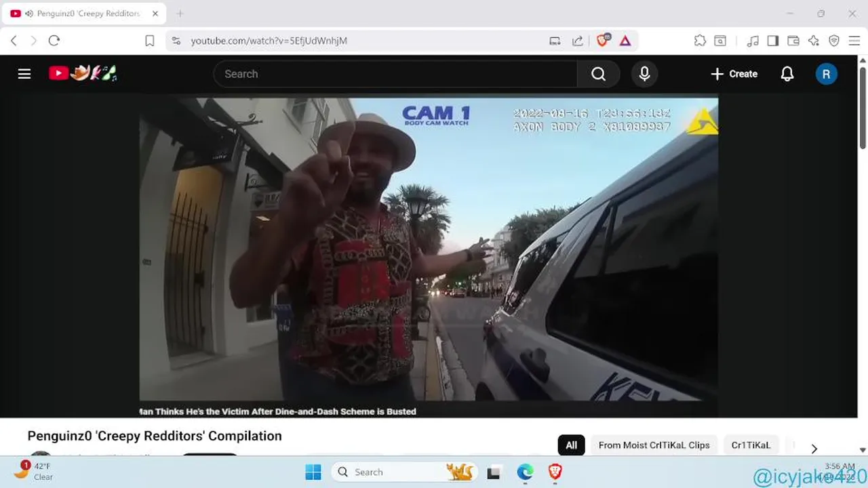The height and width of the screenshot is (488, 868).
Task: Open Brave Leo AI sparkle icon
Action: click(x=814, y=41)
